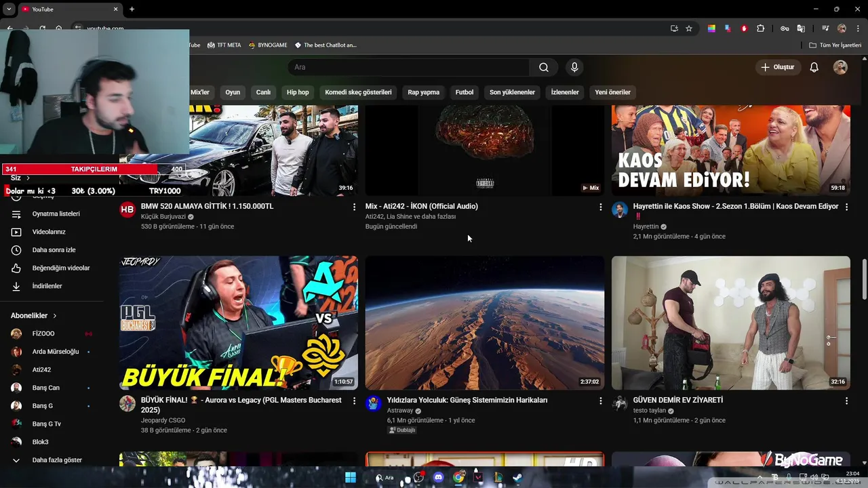Select the Yeni öneriler chip

tap(612, 92)
